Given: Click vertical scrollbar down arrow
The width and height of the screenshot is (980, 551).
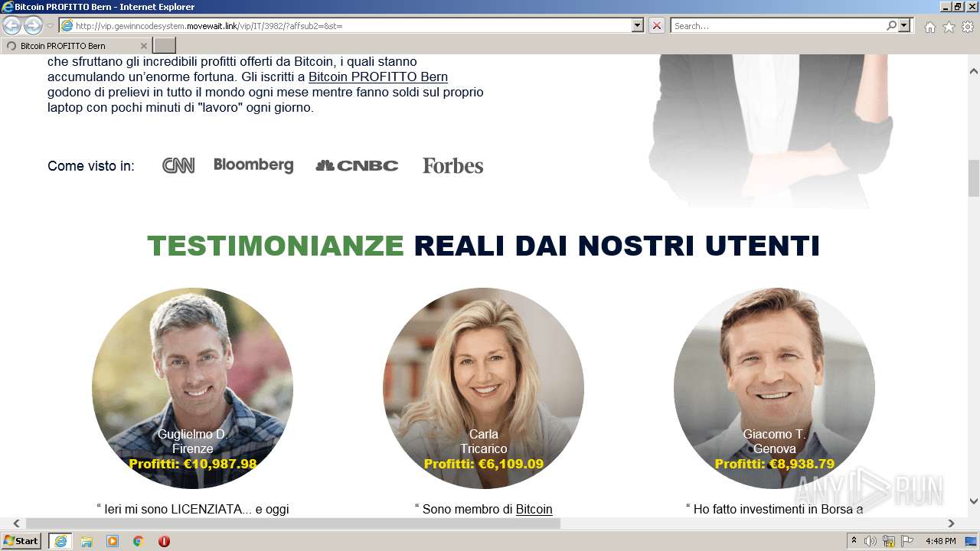Looking at the screenshot, I should coord(974,501).
